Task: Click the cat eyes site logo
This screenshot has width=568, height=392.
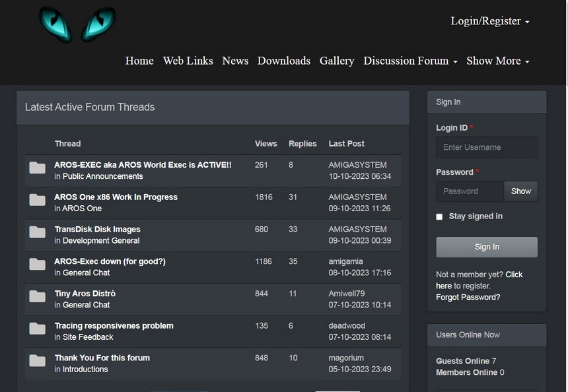Action: (x=77, y=24)
